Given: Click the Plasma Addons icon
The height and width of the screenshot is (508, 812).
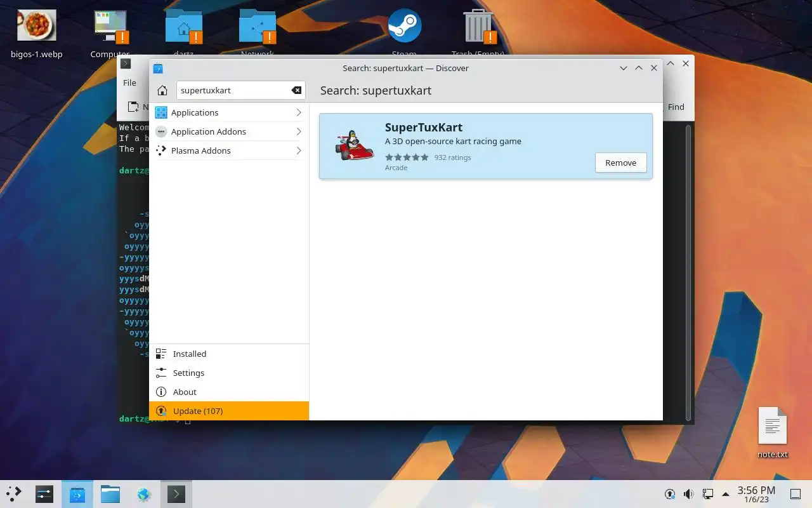Looking at the screenshot, I should tap(161, 150).
